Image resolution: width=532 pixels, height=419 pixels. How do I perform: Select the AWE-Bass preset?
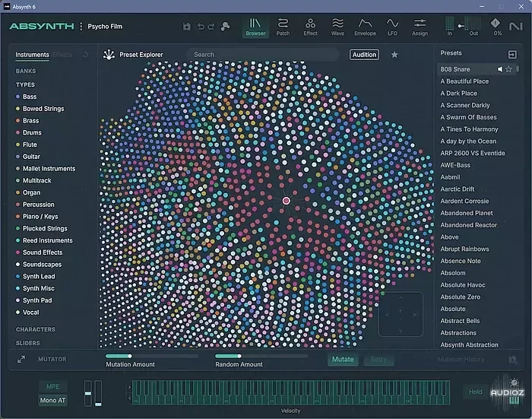point(455,165)
